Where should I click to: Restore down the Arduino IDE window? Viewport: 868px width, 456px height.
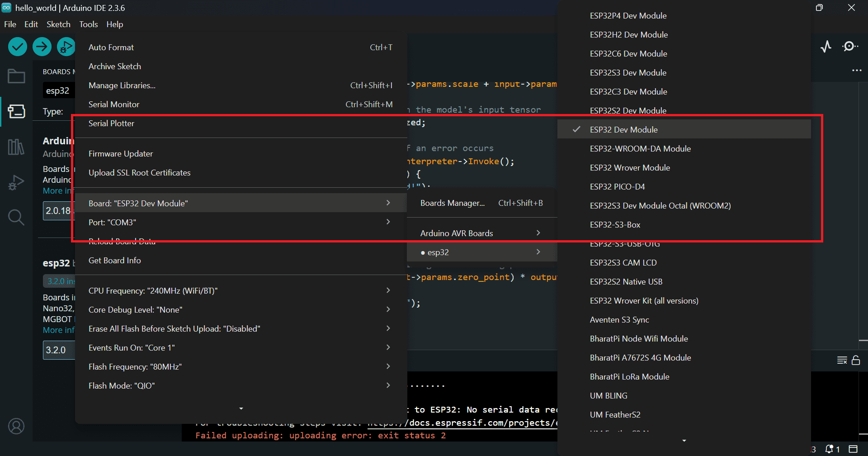coord(819,8)
